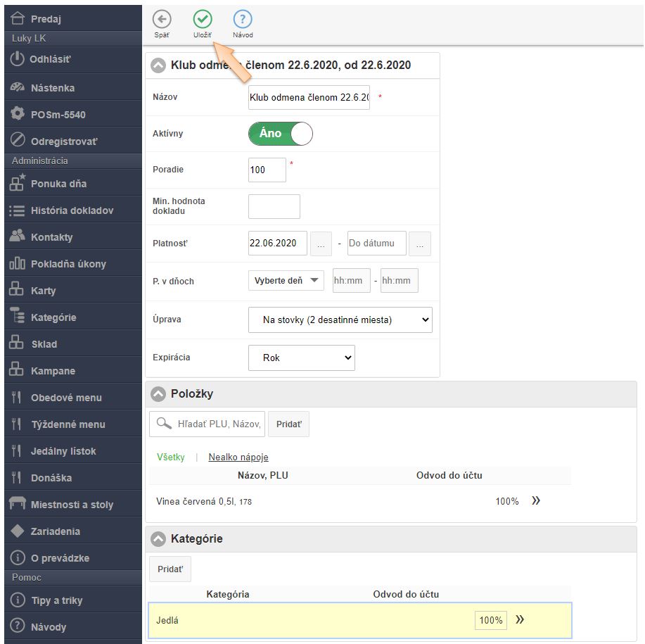
Task: Collapse the Položky section
Action: point(159,394)
